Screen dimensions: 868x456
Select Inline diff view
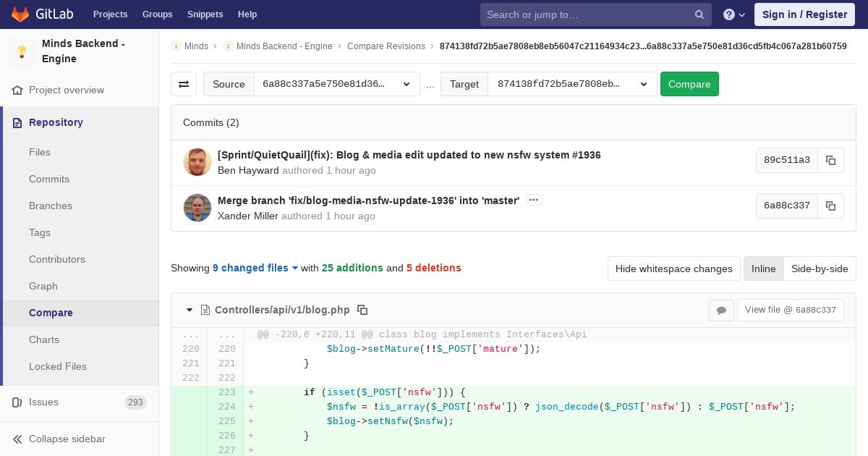(x=763, y=269)
